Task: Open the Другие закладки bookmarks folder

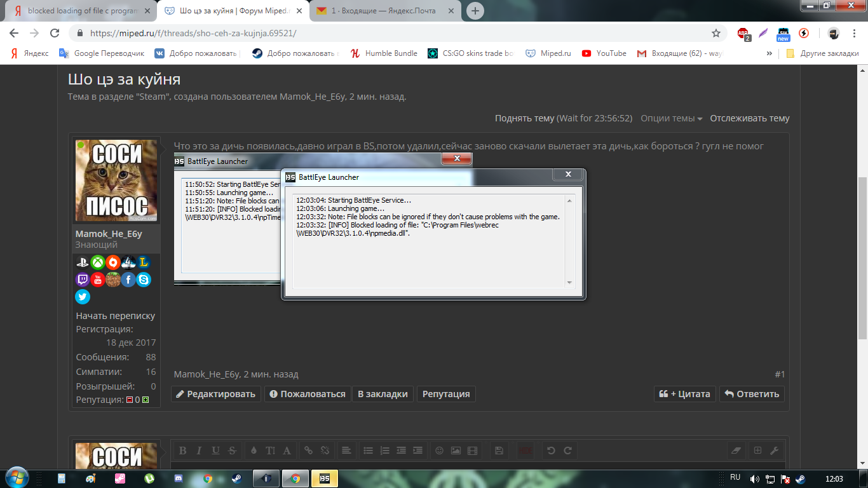Action: pos(823,53)
